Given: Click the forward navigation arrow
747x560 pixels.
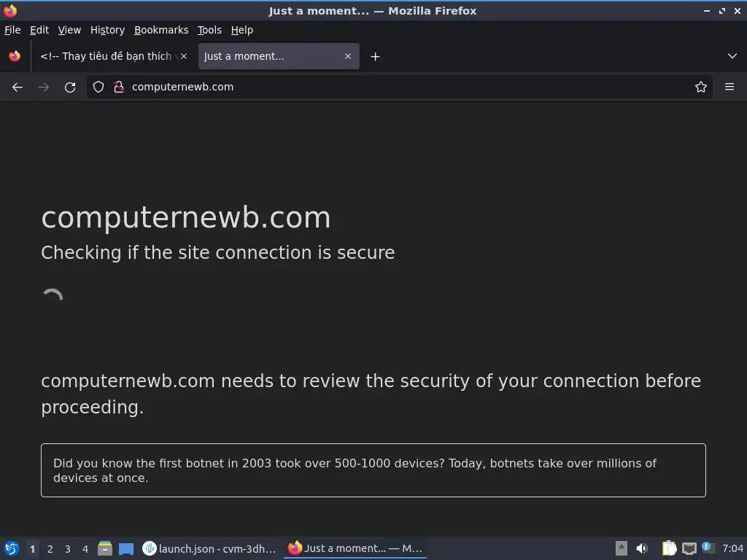Looking at the screenshot, I should [44, 87].
